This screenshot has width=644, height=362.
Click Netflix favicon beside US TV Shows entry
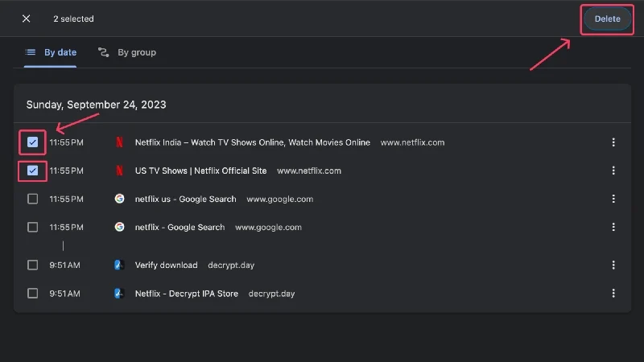click(119, 171)
